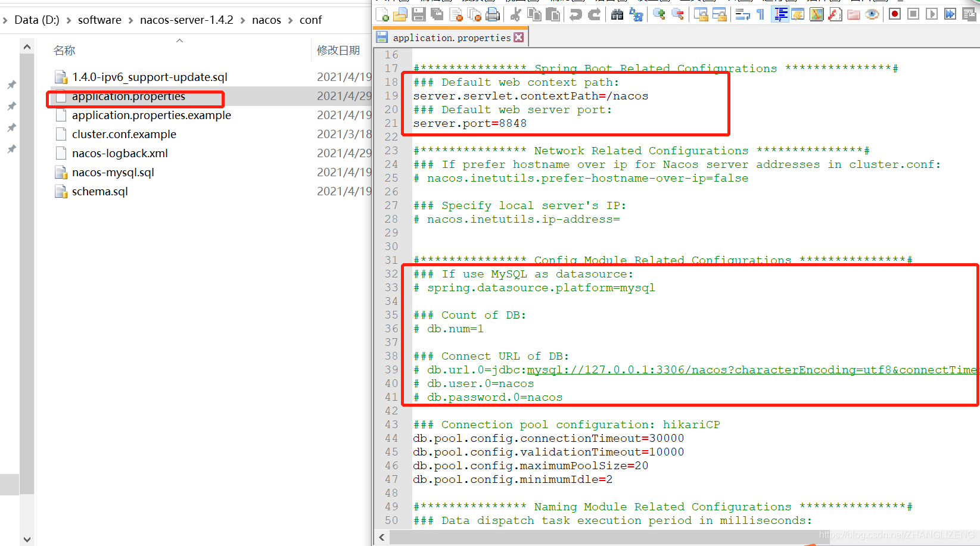Click the Explorer scrollbar down arrow

tap(27, 539)
